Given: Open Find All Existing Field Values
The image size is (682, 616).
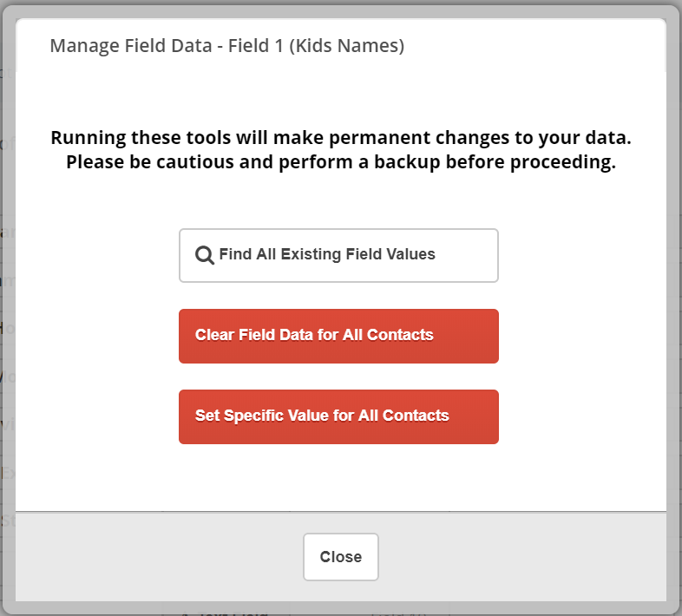Looking at the screenshot, I should 338,255.
